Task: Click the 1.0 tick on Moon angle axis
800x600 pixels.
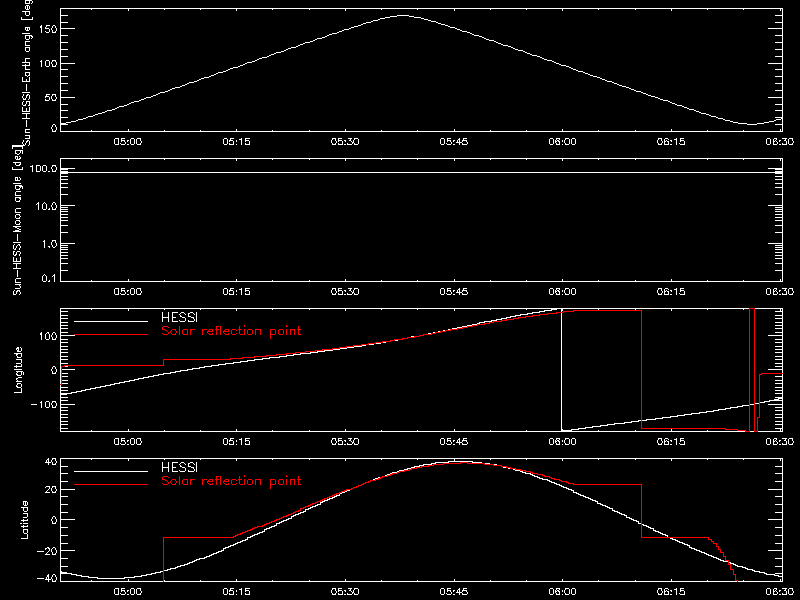Action: pos(49,244)
